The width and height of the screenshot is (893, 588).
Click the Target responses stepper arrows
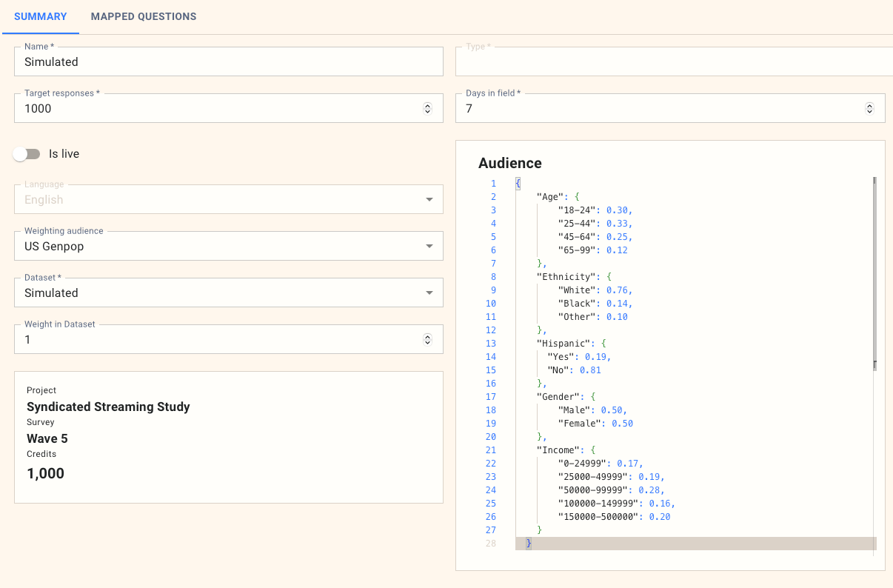click(427, 109)
